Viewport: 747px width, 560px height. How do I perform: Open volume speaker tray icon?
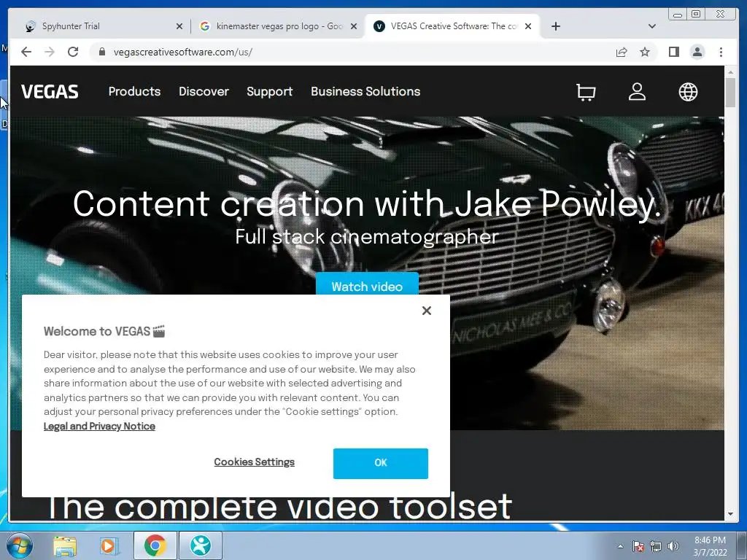(673, 546)
